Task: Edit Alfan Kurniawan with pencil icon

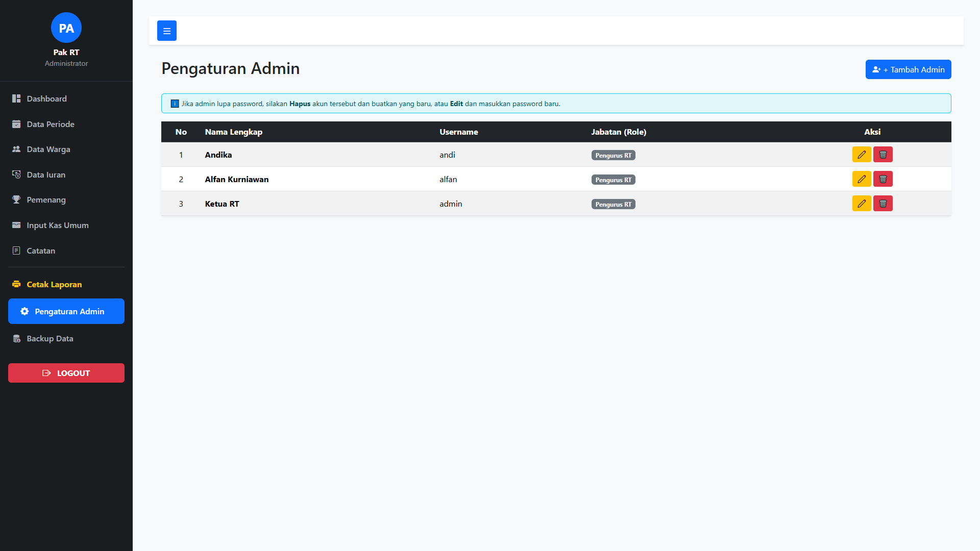Action: (862, 179)
